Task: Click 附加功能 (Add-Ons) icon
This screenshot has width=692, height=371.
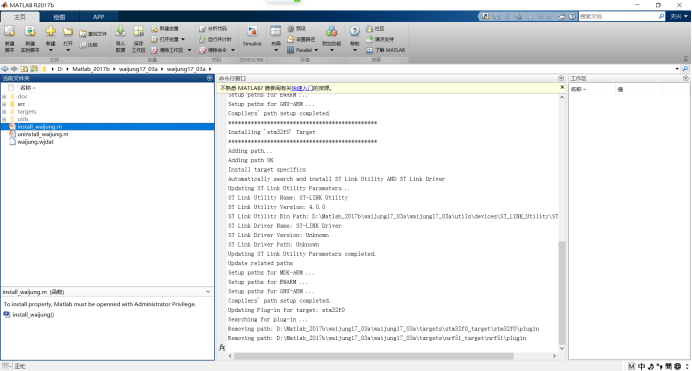Action: (x=332, y=31)
